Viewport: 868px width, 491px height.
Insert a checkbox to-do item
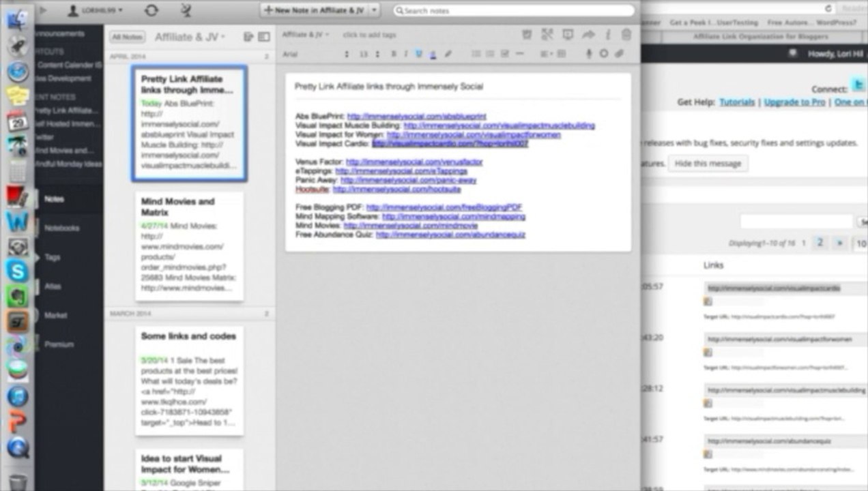tap(505, 54)
